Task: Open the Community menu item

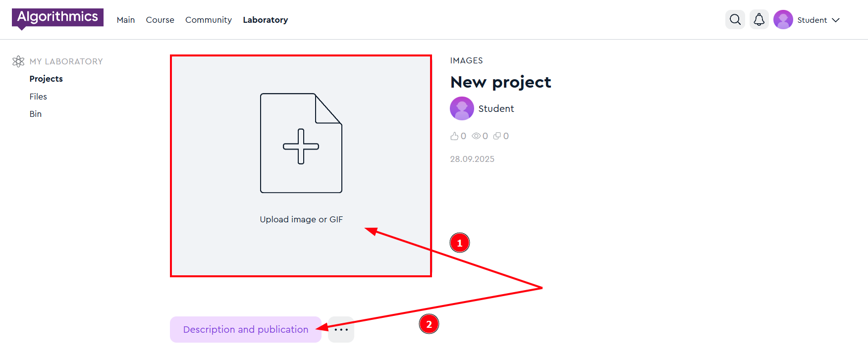Action: tap(209, 20)
